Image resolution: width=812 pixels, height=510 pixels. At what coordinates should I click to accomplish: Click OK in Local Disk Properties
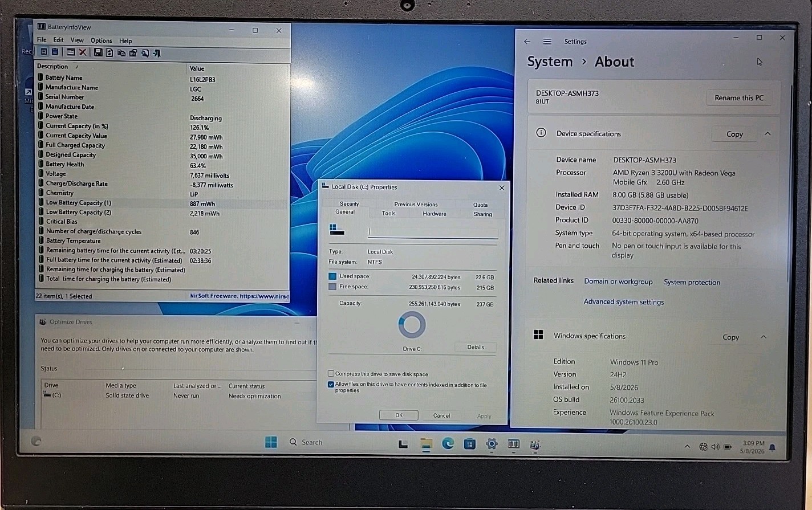click(x=399, y=415)
